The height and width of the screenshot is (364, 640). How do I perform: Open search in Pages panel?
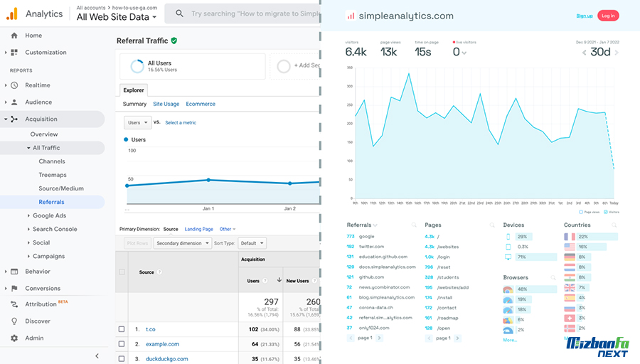coord(492,225)
